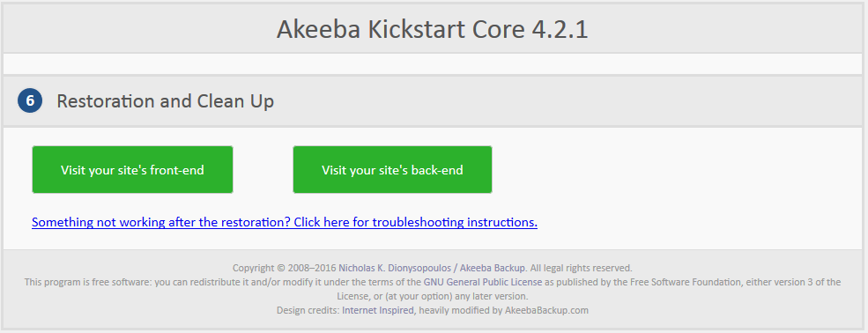Image resolution: width=868 pixels, height=333 pixels.
Task: Click the AkeebaBackup.com text in footer
Action: tap(546, 310)
